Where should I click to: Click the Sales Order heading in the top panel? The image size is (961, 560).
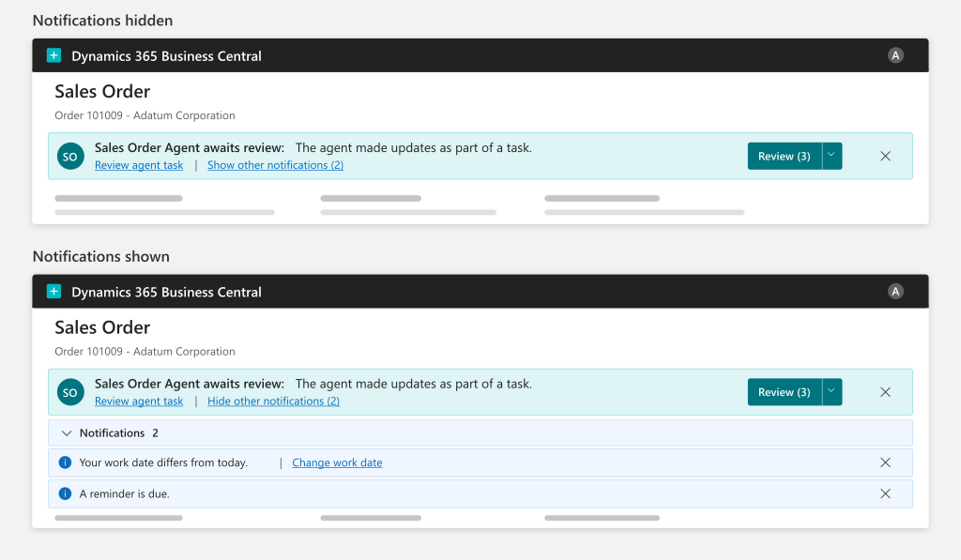click(x=102, y=91)
